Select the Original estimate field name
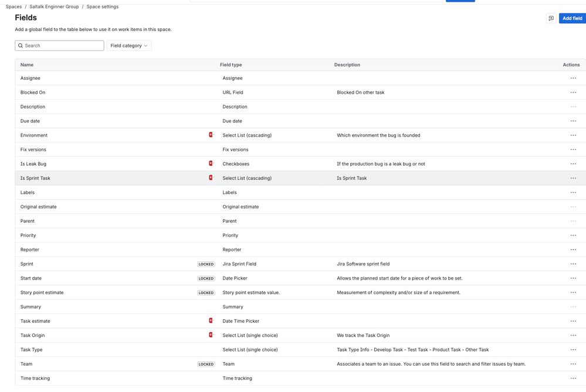This screenshot has height=392, width=586. coord(39,206)
